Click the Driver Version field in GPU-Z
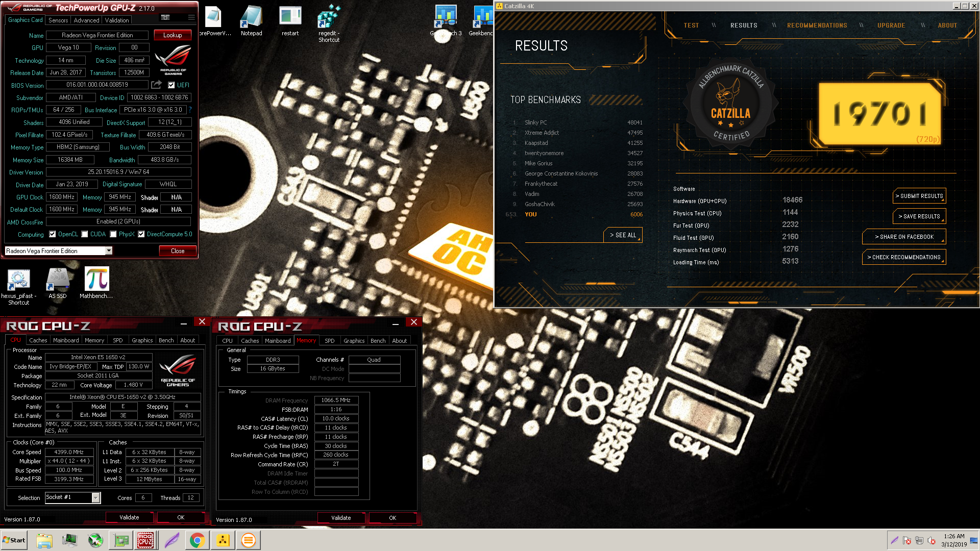Screen dimensions: 980x551 118,172
